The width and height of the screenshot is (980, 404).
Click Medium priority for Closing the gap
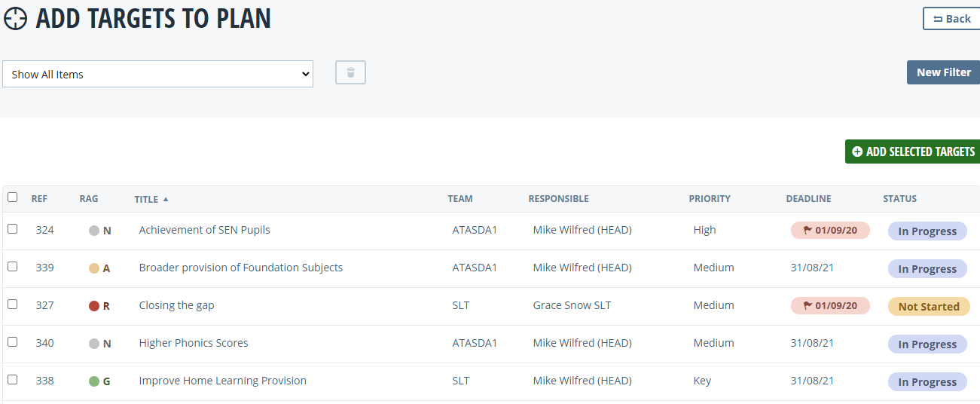click(713, 305)
